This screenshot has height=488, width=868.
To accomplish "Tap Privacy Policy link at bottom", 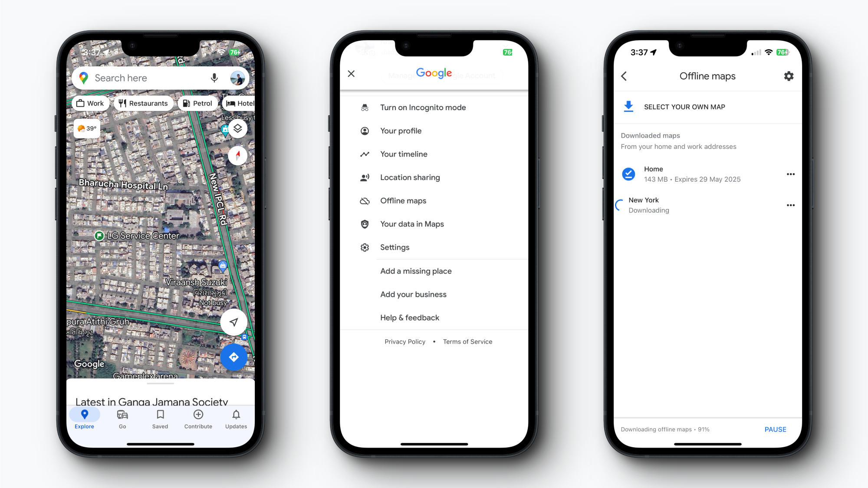I will tap(404, 341).
